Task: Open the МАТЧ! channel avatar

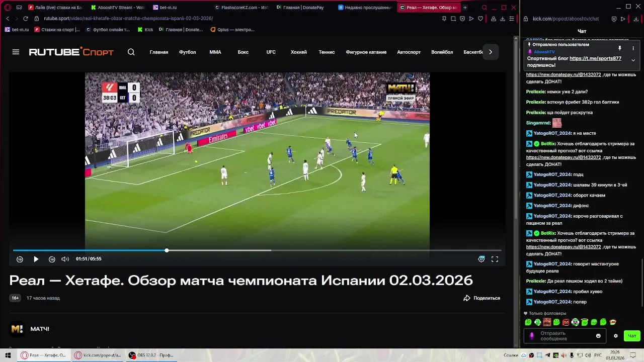Action: point(17,329)
